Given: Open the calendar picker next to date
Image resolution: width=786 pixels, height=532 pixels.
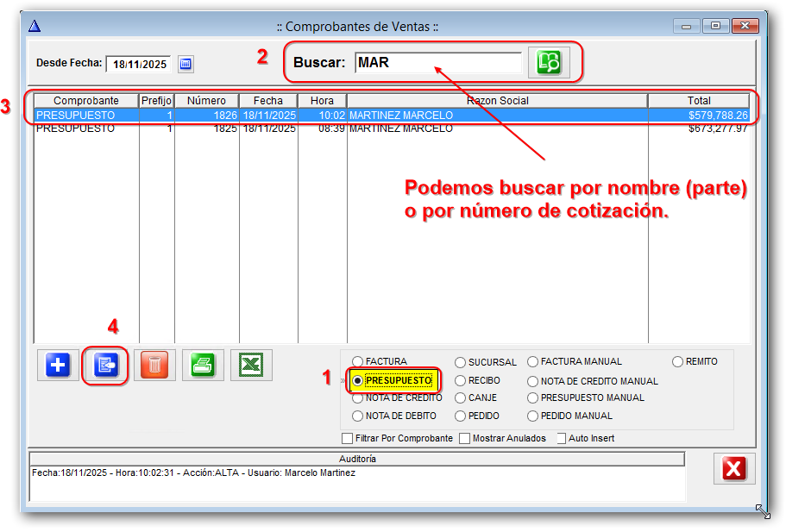Looking at the screenshot, I should click(x=185, y=64).
